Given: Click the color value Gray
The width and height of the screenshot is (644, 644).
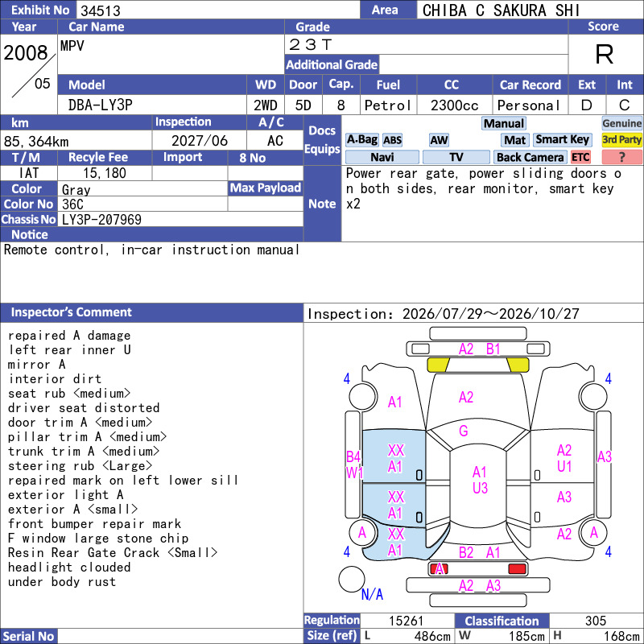Looking at the screenshot, I should 76,189.
